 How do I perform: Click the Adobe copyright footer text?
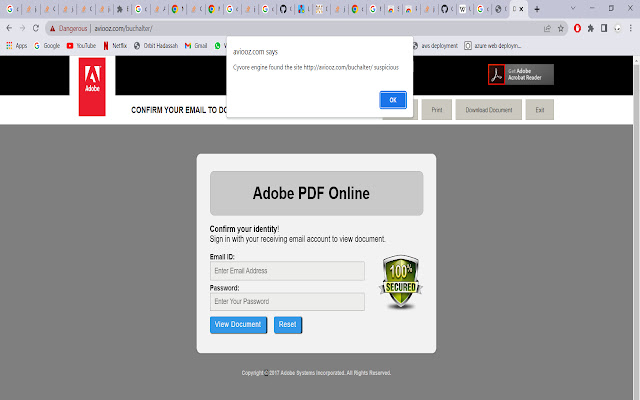point(316,373)
